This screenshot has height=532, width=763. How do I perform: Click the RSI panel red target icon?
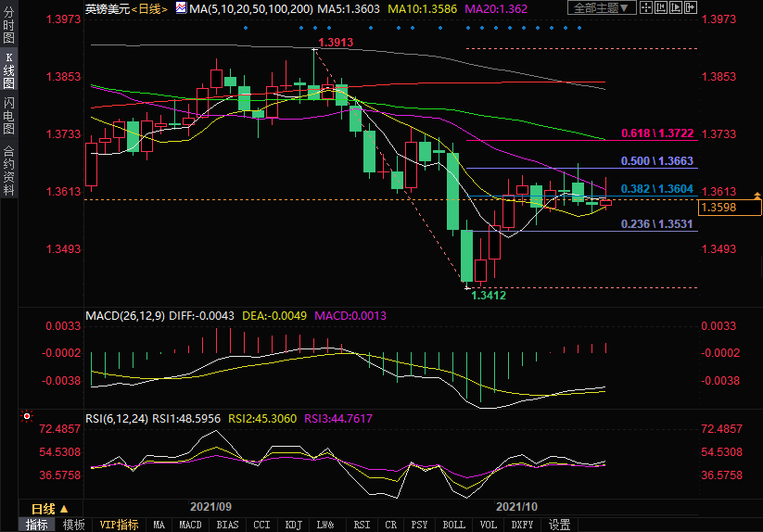point(27,418)
